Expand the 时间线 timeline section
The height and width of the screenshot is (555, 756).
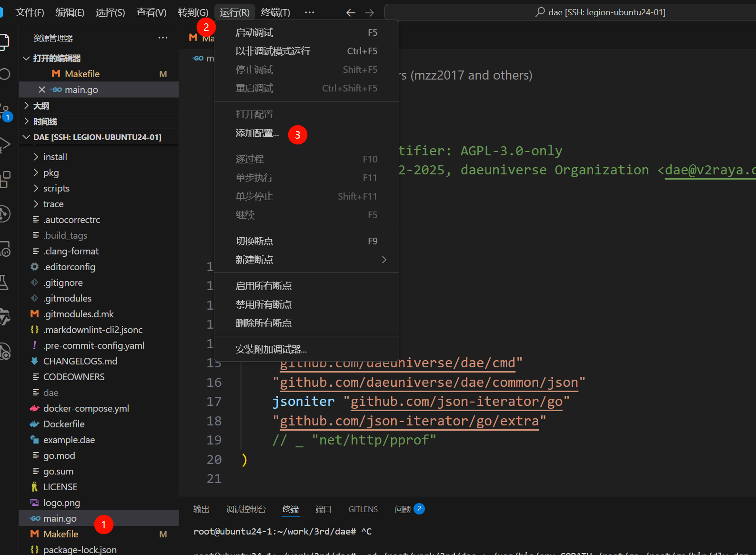[45, 121]
